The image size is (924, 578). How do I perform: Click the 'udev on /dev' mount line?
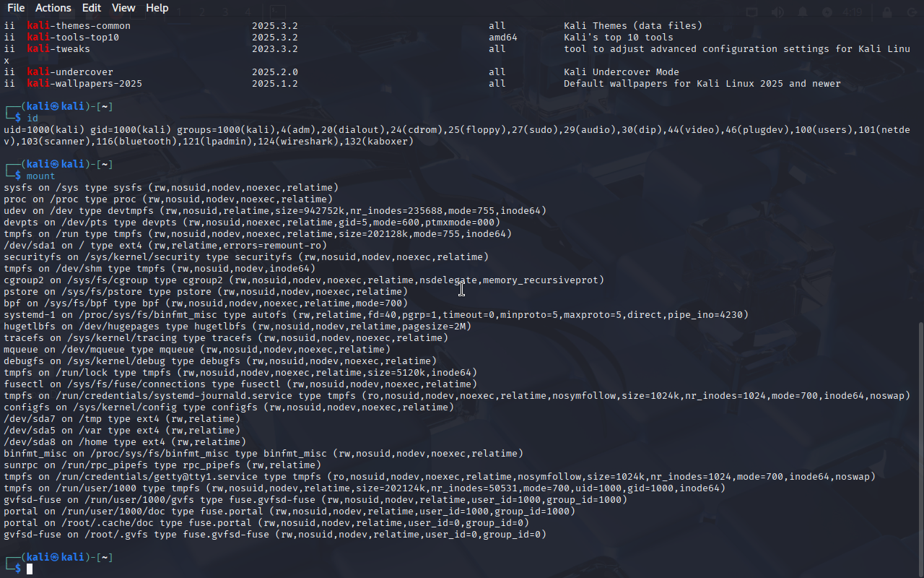(275, 211)
